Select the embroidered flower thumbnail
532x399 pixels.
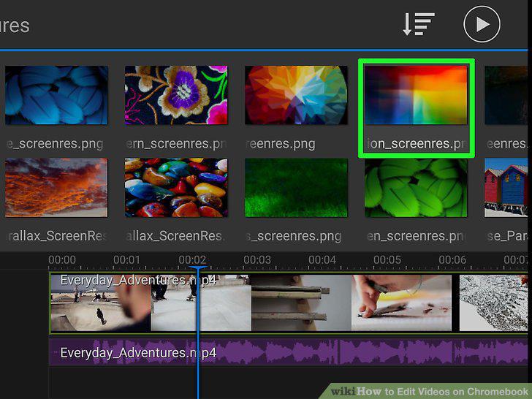pos(176,95)
